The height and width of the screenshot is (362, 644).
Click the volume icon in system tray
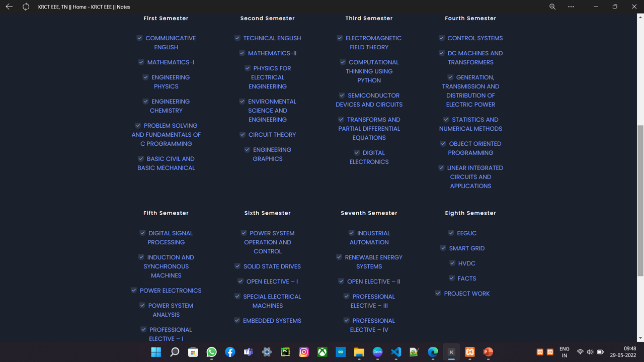coord(590,352)
